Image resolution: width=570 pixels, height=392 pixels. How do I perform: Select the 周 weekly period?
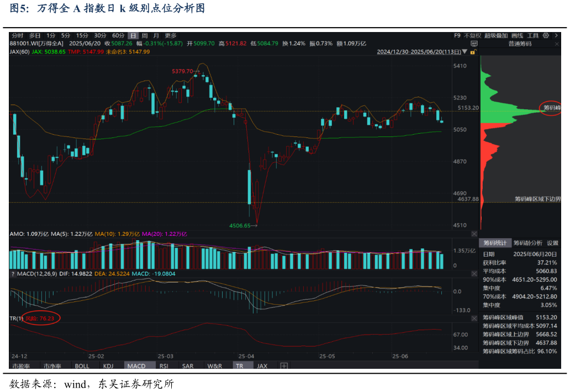[144, 35]
